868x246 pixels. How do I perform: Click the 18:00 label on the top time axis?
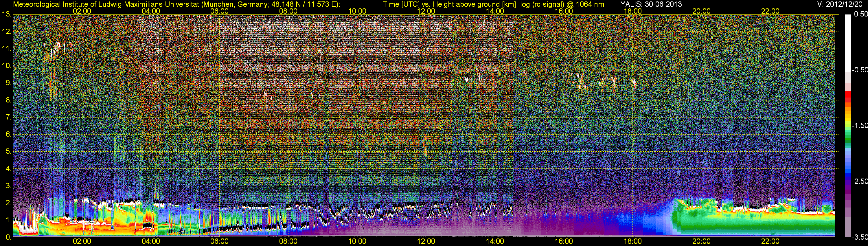[633, 11]
